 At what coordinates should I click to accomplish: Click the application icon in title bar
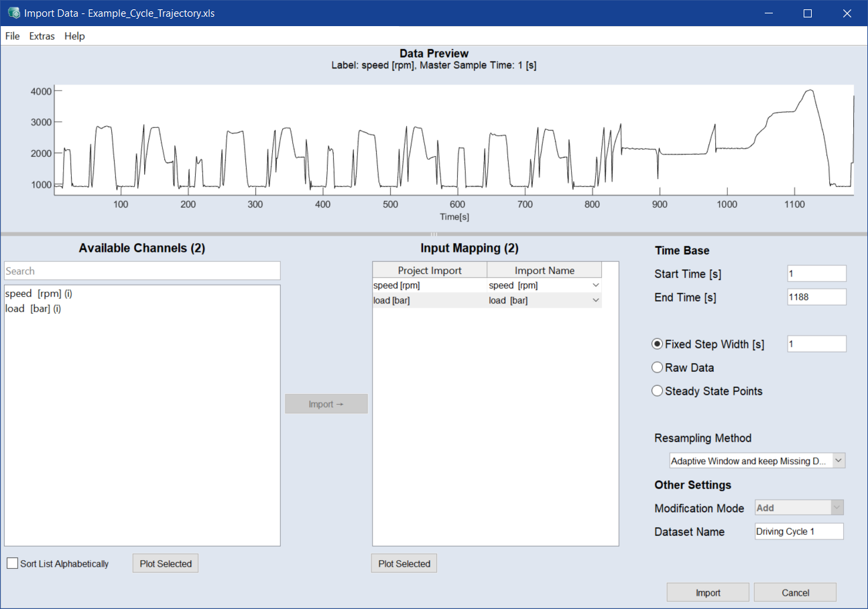coord(13,13)
